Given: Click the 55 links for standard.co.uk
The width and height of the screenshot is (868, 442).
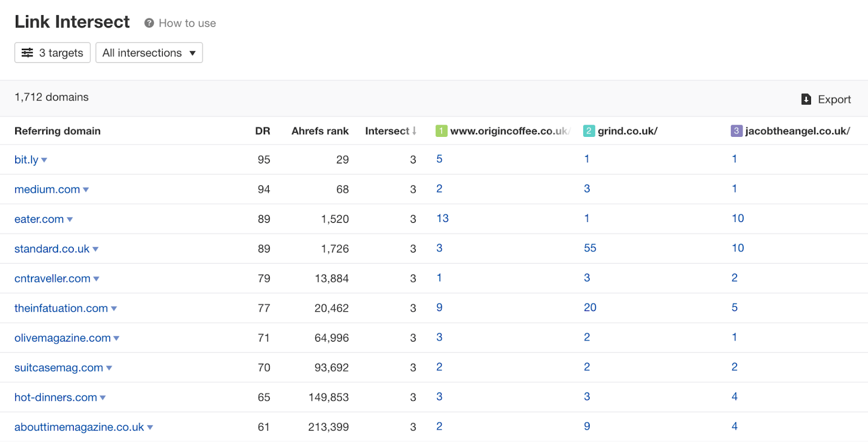Looking at the screenshot, I should (x=590, y=248).
